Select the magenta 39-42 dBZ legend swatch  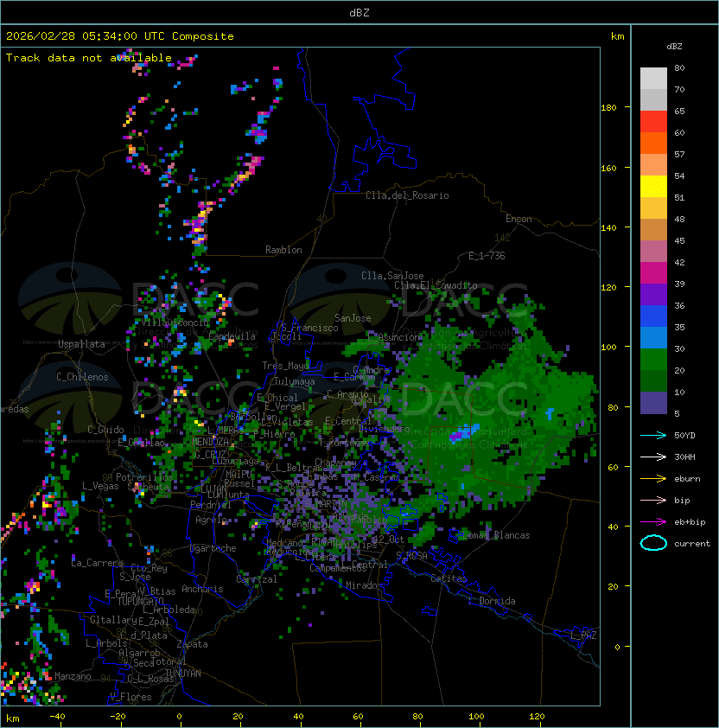[x=653, y=273]
